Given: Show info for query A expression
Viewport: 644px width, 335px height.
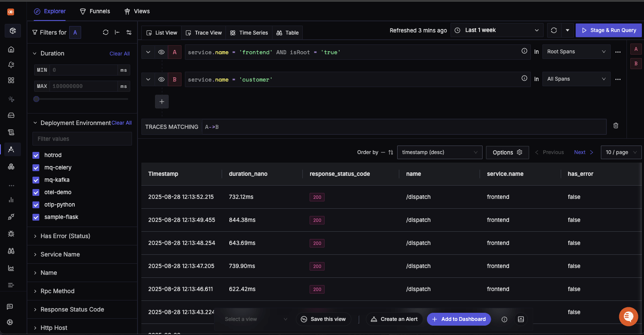Looking at the screenshot, I should (x=524, y=51).
